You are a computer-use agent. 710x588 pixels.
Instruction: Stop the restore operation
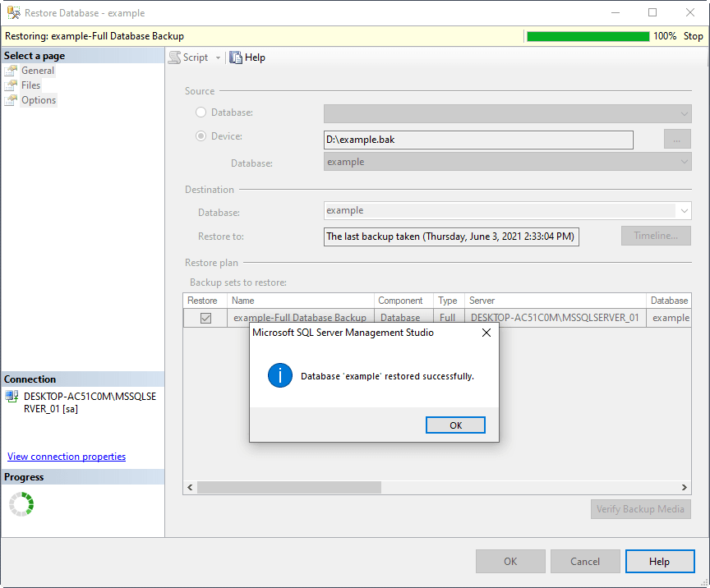pyautogui.click(x=694, y=36)
